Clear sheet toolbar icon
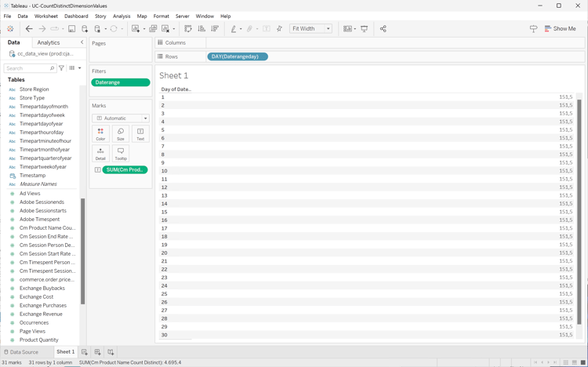Viewport: 588px width, 367px height. [x=165, y=29]
